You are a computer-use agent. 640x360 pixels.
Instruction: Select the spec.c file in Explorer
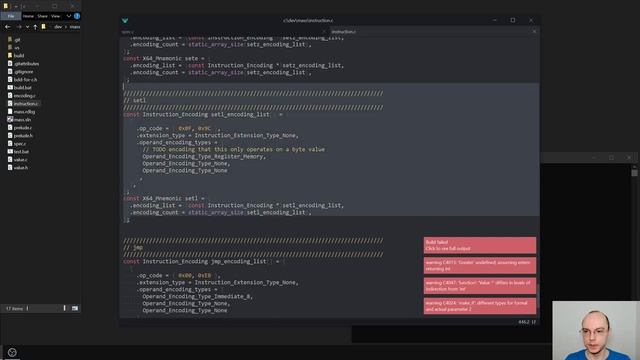click(20, 144)
